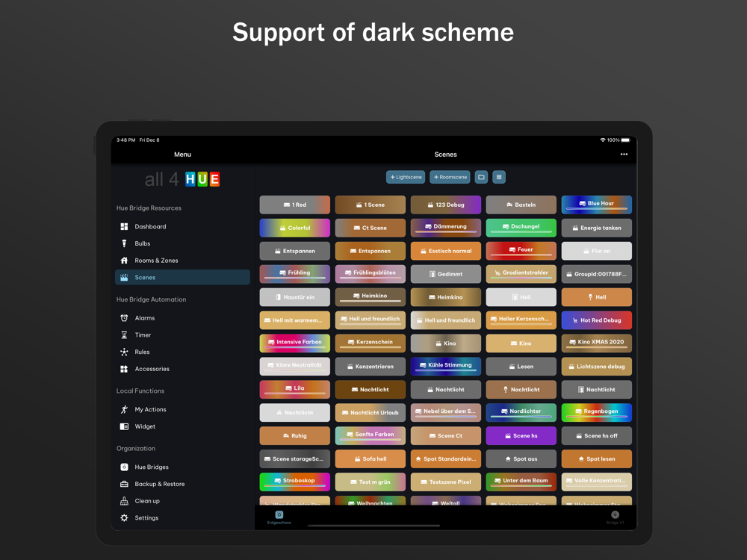
Task: Click the Hue Bridges icon
Action: [124, 467]
